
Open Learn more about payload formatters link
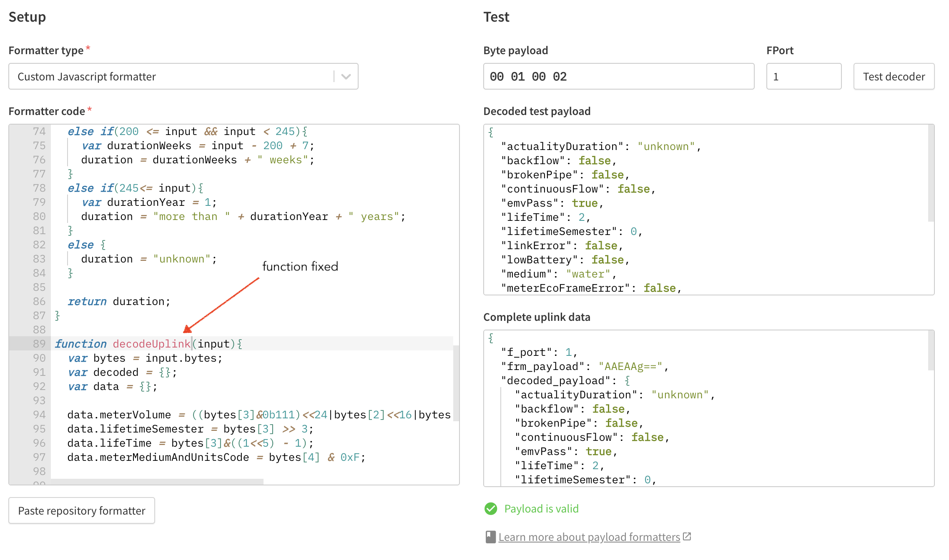(x=589, y=537)
